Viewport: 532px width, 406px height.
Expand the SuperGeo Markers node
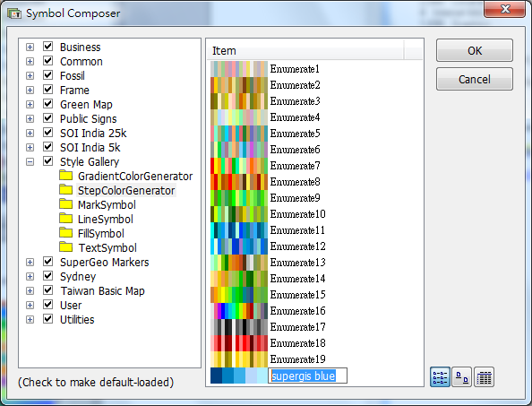pos(30,262)
